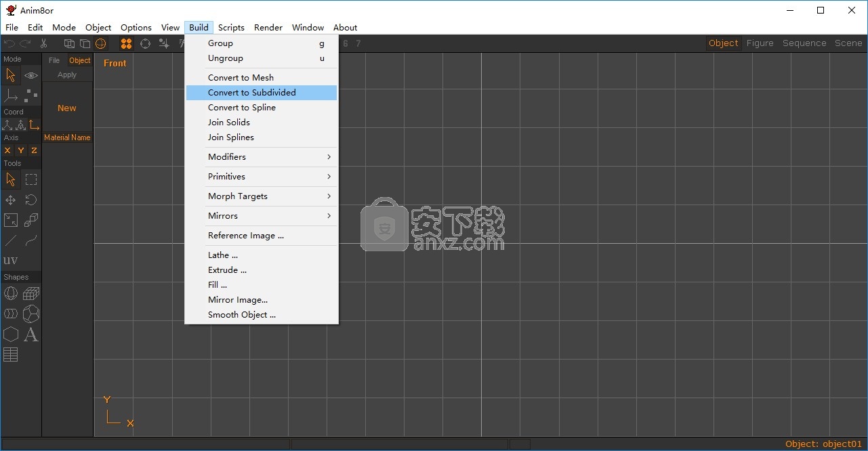Select Convert to Spline

[262, 107]
